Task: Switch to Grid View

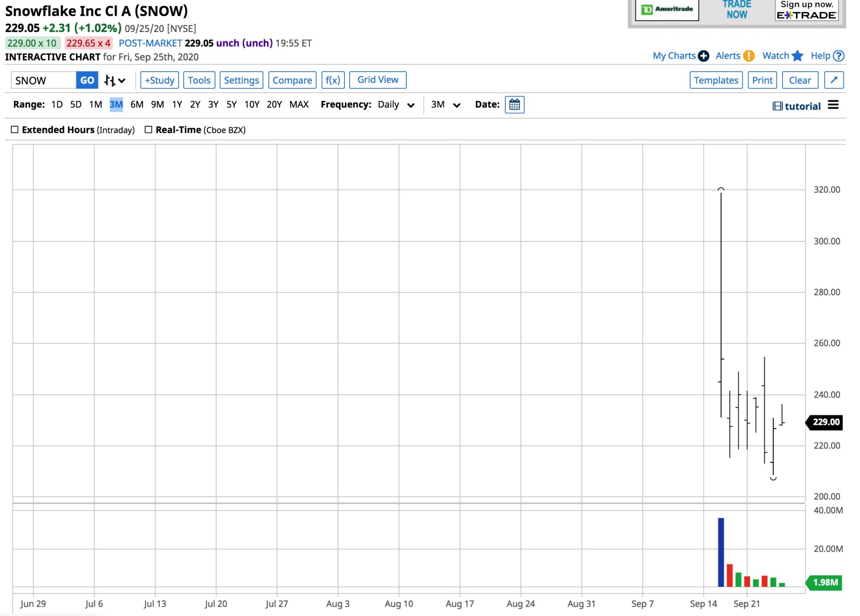Action: tap(378, 80)
